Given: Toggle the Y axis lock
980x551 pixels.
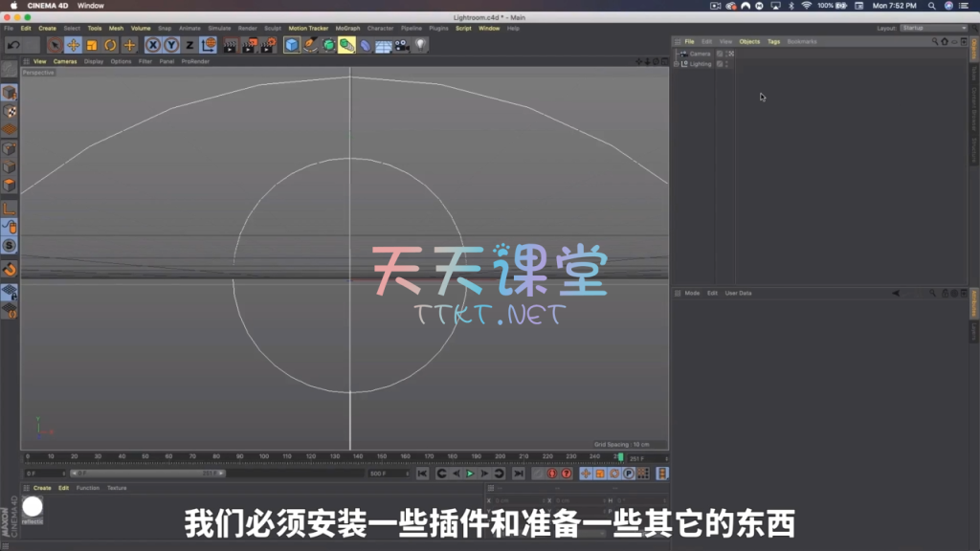Looking at the screenshot, I should (170, 45).
